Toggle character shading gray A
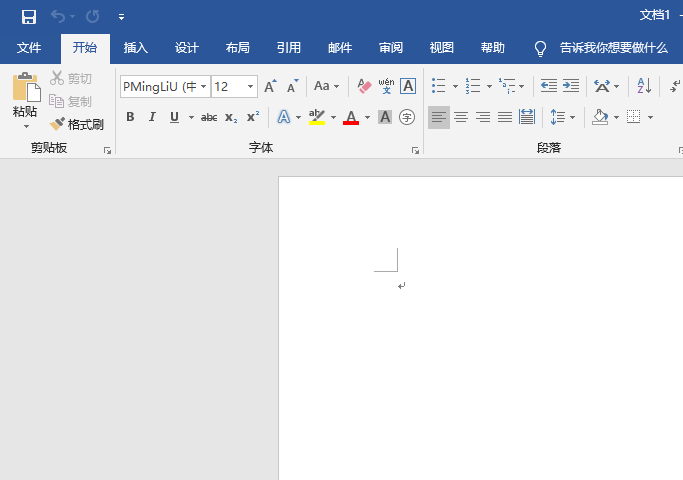The image size is (683, 480). [x=385, y=117]
